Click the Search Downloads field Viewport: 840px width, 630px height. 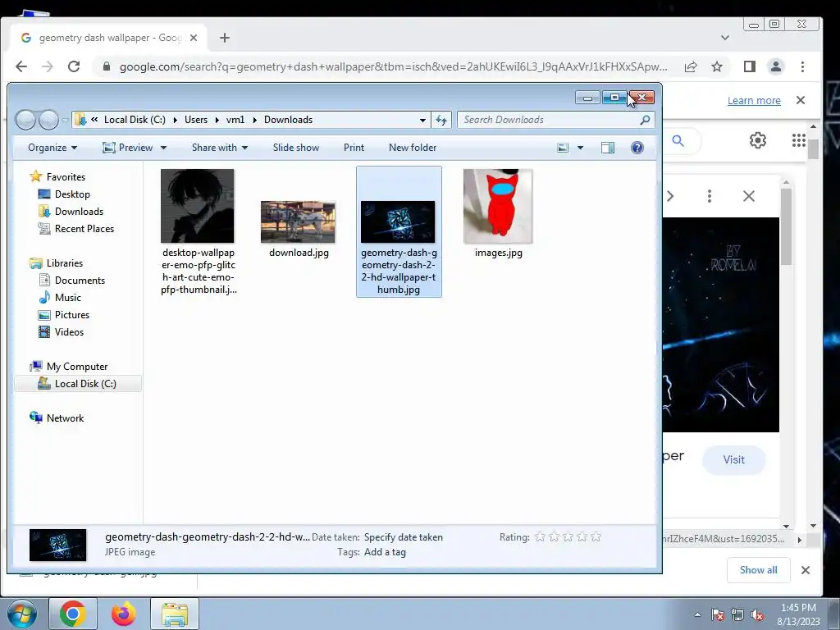549,120
